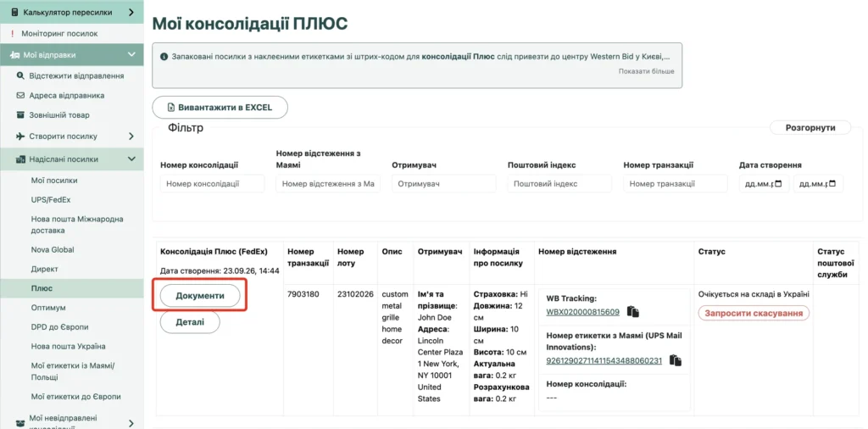Image resolution: width=868 pixels, height=429 pixels.
Task: Expand Мої невідправлені консолідації chevron
Action: 131,423
